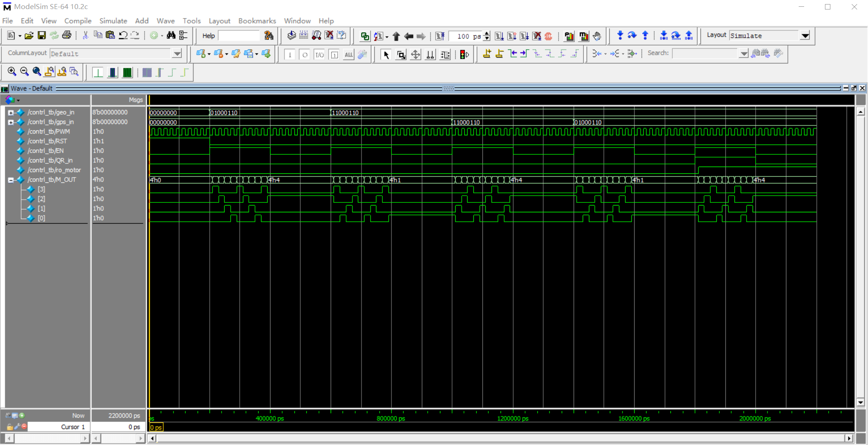Screen dimensions: 868x445
Task: Open the Layout Simulate dropdown
Action: 805,35
